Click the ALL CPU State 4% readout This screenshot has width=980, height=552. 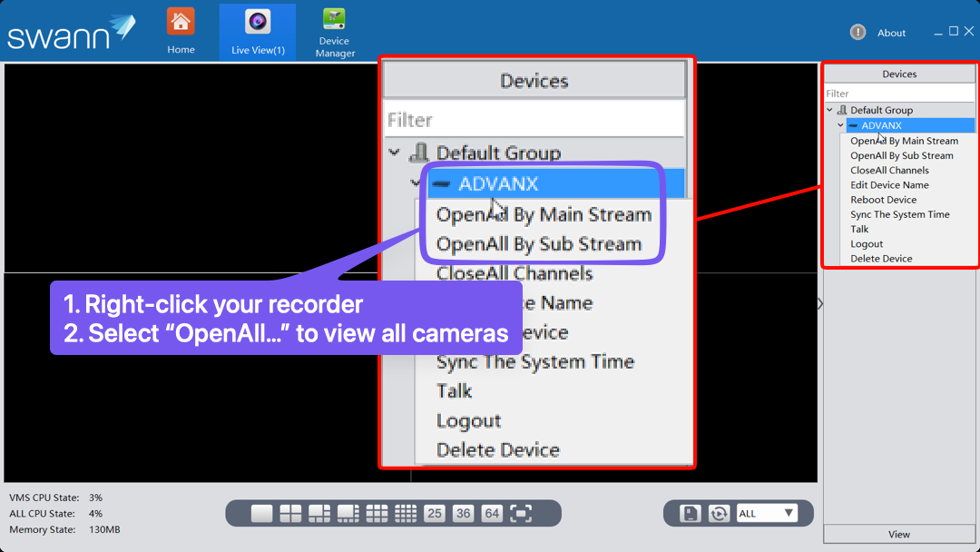click(55, 513)
